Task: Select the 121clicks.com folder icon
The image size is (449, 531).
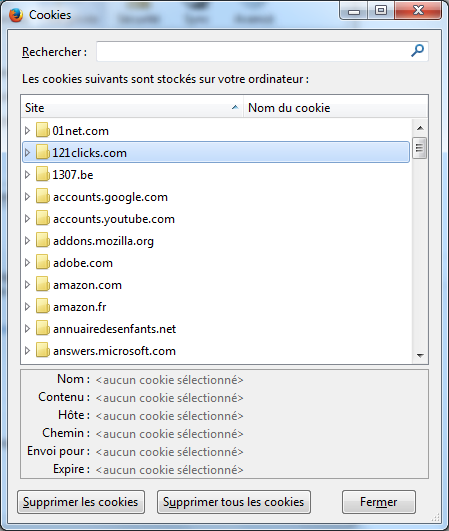Action: click(x=43, y=152)
